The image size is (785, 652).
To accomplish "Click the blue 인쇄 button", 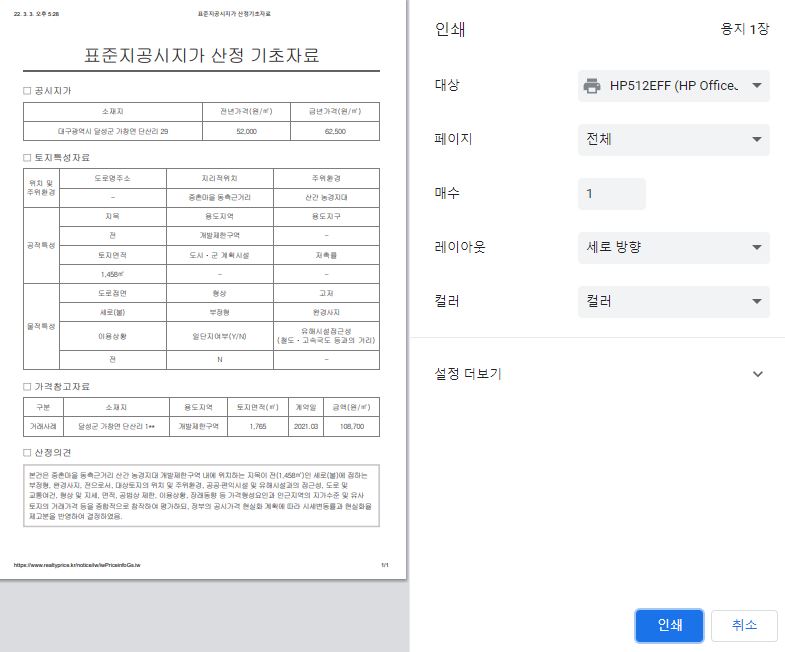I will (669, 625).
